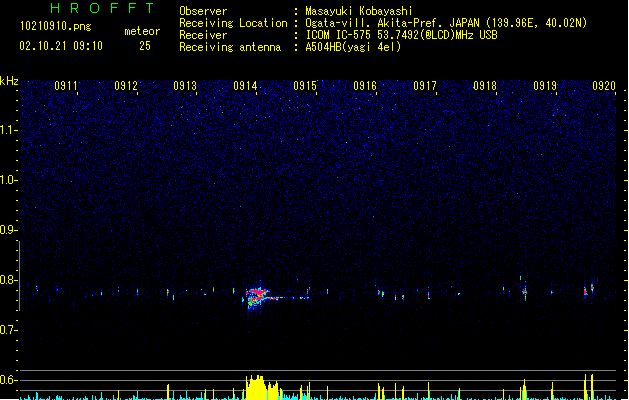Image resolution: width=629 pixels, height=400 pixels.
Task: Click the A504HB(yagi 4el) antenna value
Action: point(353,47)
